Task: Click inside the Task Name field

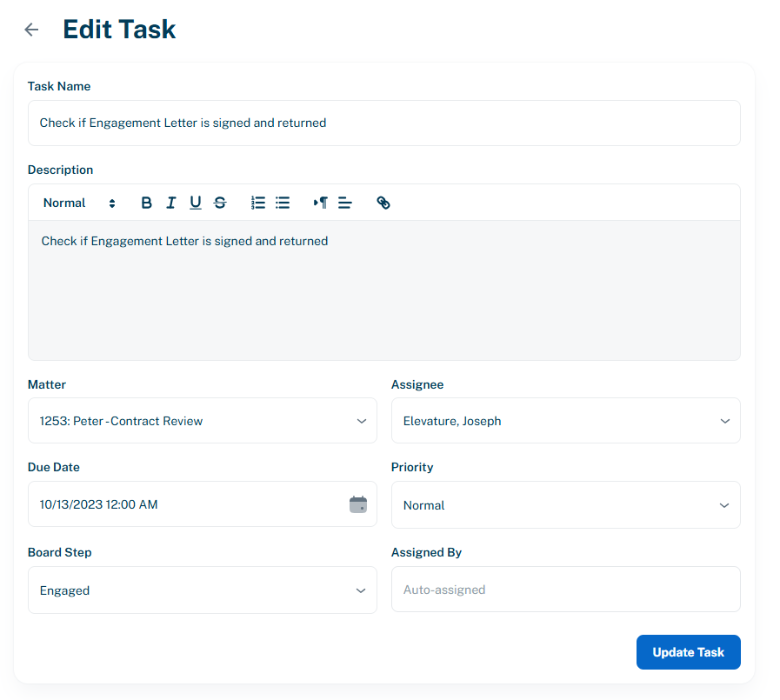Action: coord(383,123)
